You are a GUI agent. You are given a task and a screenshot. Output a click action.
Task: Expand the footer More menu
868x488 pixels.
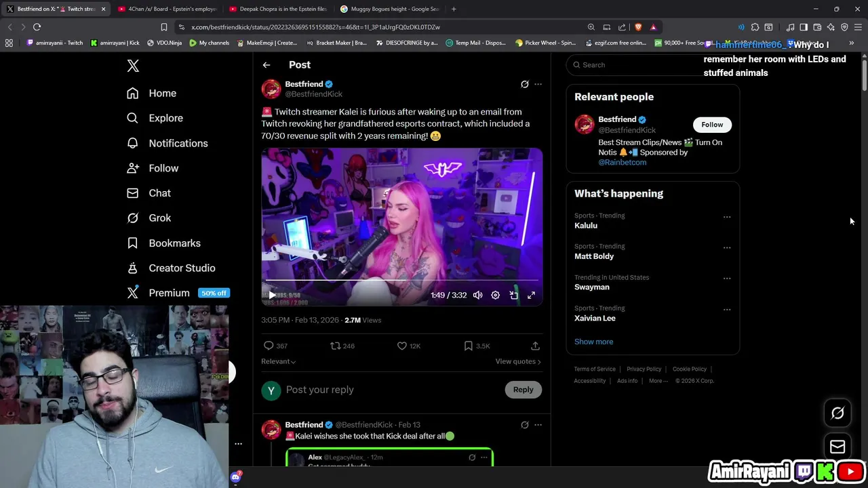point(657,381)
